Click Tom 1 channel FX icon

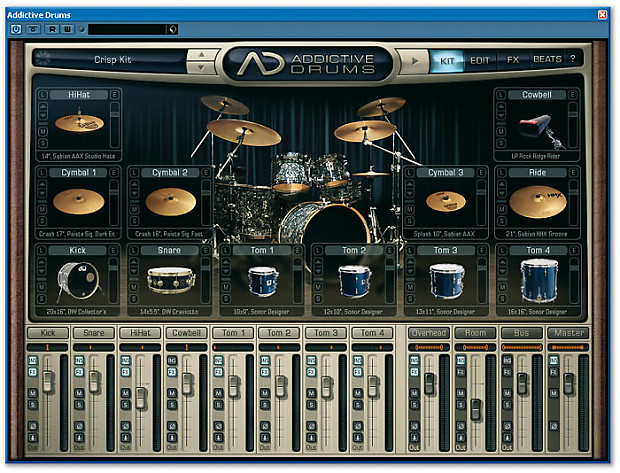[x=218, y=372]
